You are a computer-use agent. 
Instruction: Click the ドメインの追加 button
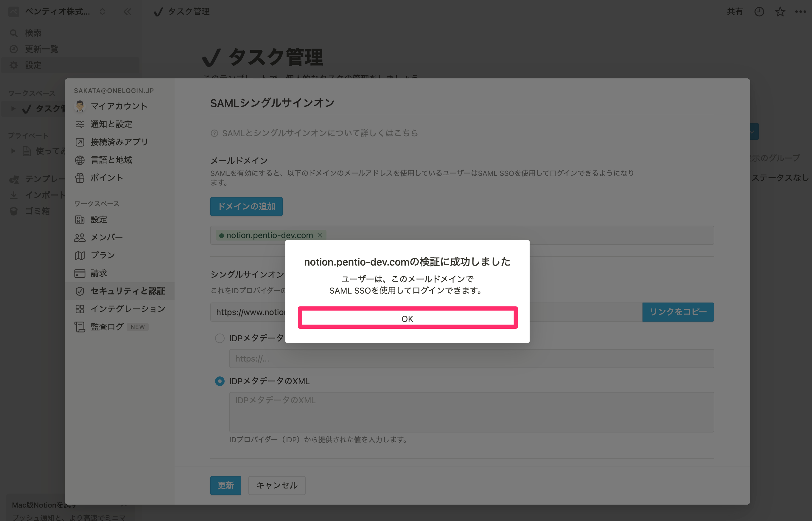246,206
